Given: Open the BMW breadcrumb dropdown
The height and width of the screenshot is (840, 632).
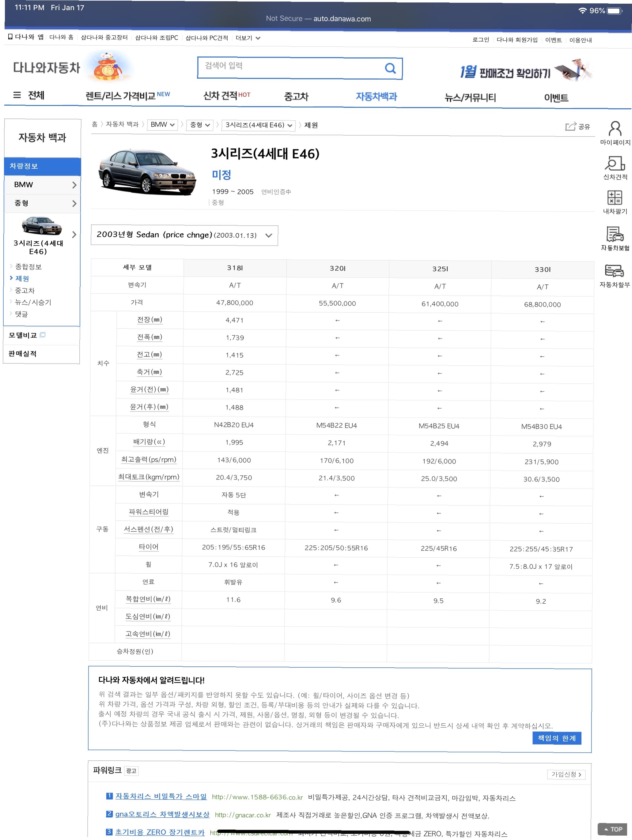Looking at the screenshot, I should click(x=162, y=125).
